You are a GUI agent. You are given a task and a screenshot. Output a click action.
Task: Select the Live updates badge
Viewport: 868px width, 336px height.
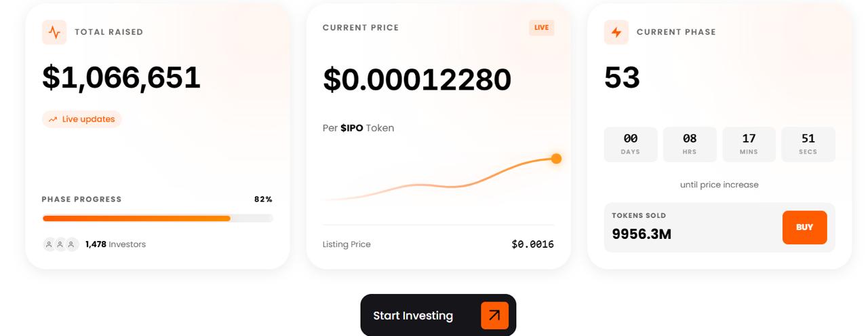(x=82, y=119)
